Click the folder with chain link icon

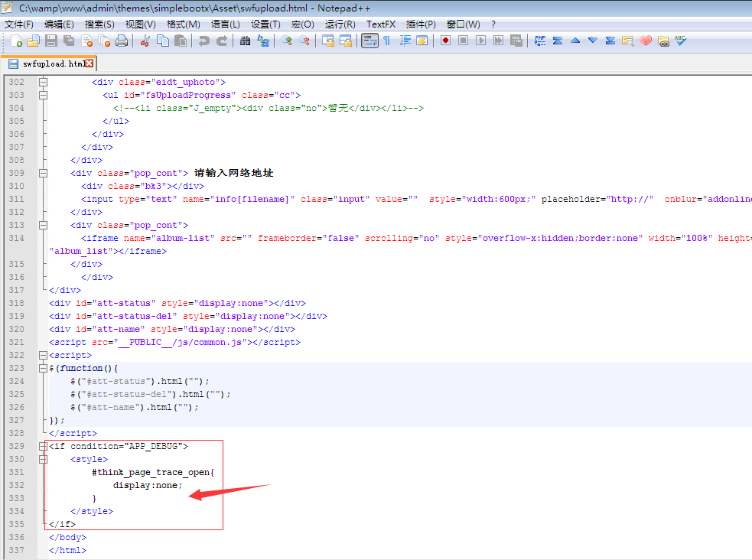[663, 41]
